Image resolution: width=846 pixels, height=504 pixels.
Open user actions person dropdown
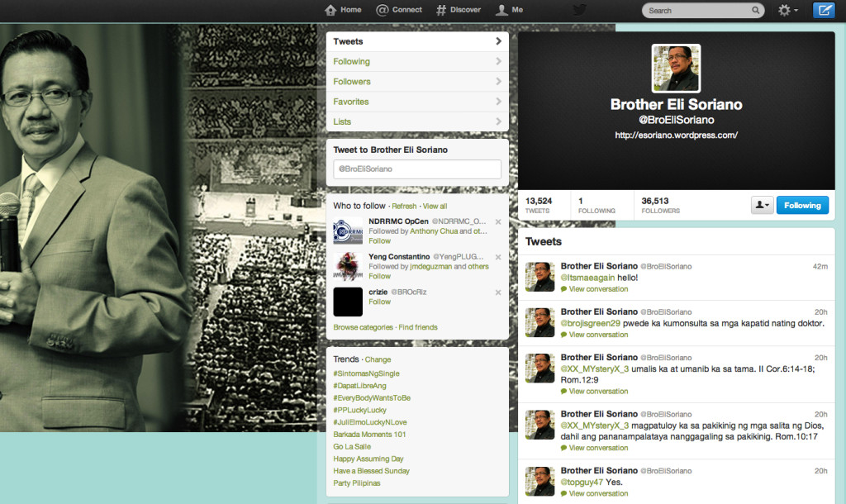pos(763,205)
